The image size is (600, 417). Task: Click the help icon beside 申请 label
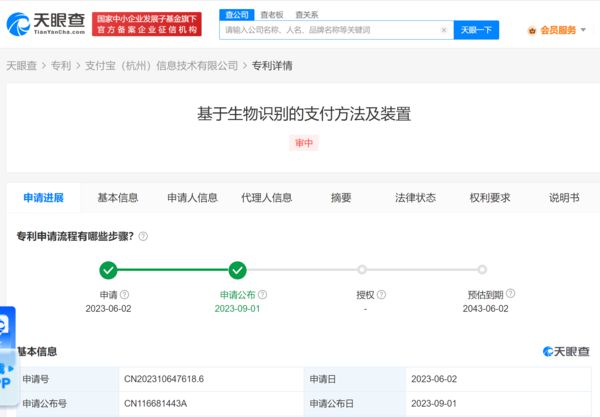click(124, 295)
